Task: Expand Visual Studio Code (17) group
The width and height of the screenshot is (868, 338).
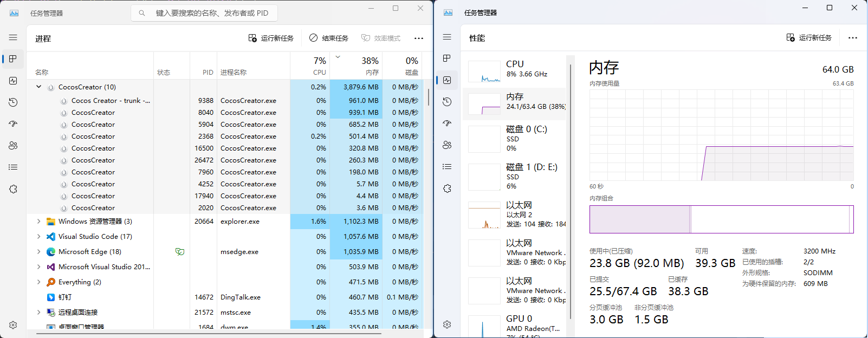Action: [38, 236]
